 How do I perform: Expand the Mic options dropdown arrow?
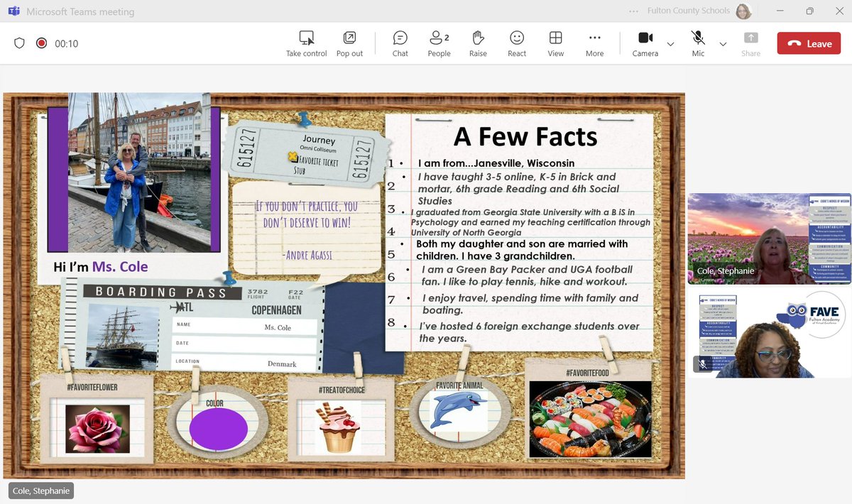click(x=723, y=44)
